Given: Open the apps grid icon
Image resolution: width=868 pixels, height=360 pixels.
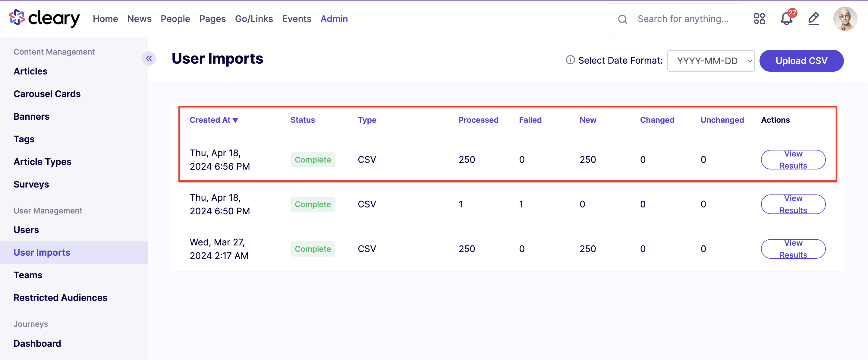Looking at the screenshot, I should pyautogui.click(x=759, y=18).
